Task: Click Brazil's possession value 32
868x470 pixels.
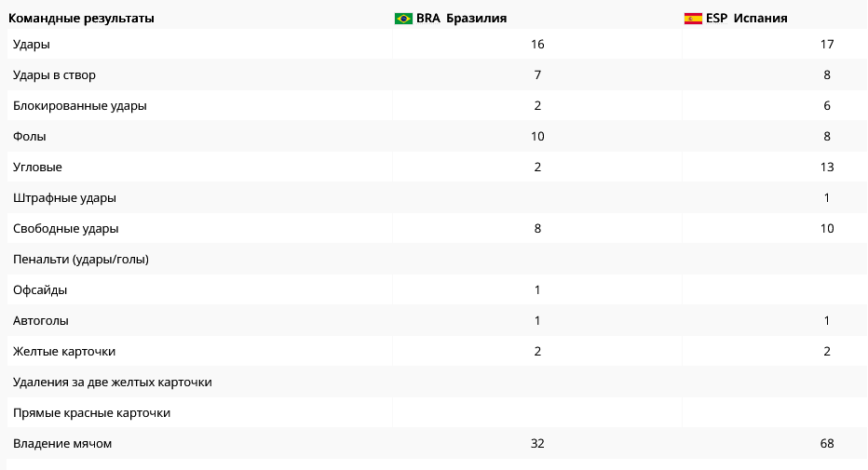Action: 537,443
